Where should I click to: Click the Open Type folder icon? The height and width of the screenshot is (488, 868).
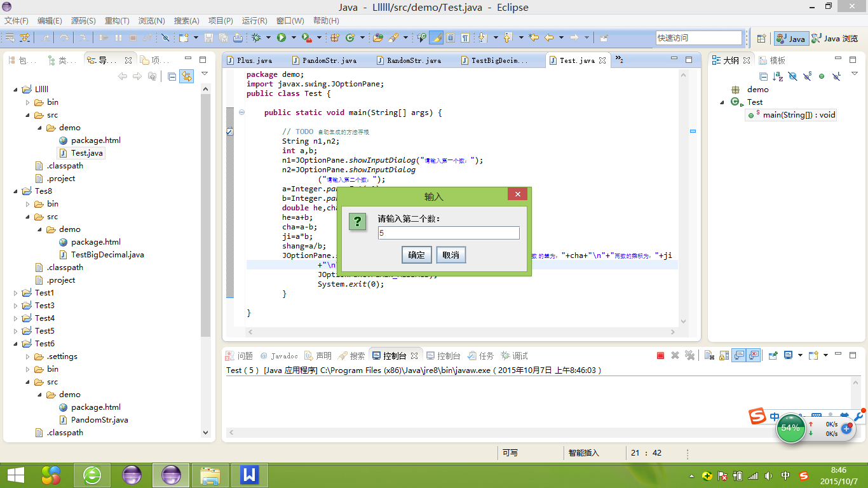point(378,37)
